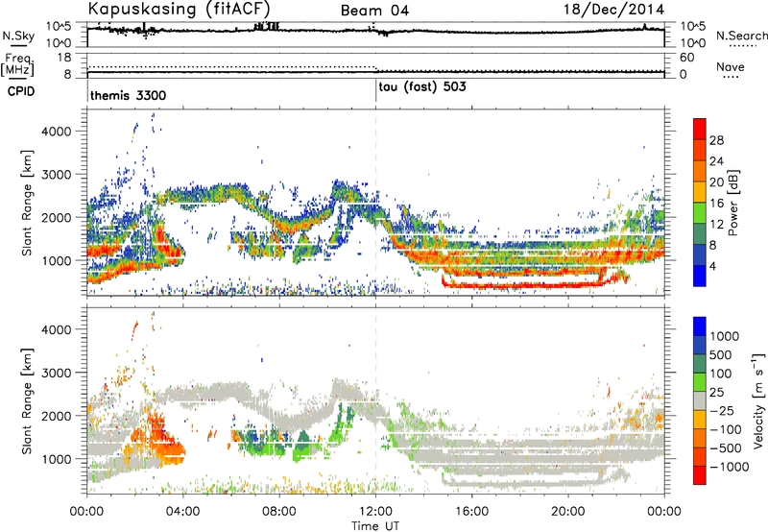Click the green 12 dB power colorbar segment
768x532 pixels.
click(x=700, y=213)
